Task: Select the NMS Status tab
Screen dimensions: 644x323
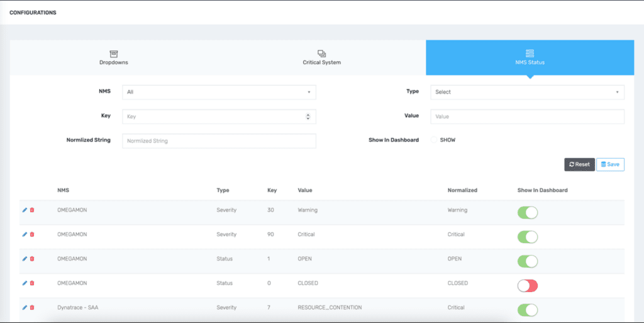Action: point(530,57)
